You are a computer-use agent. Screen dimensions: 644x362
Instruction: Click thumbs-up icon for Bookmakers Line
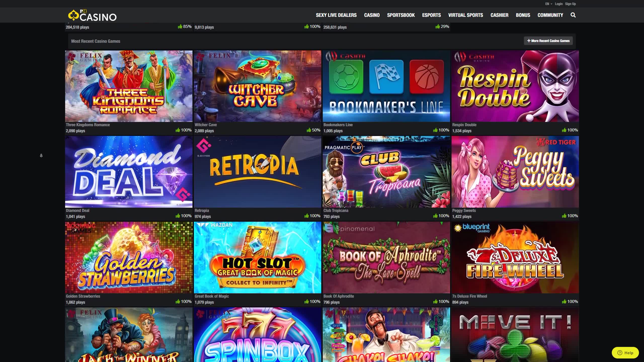(435, 130)
